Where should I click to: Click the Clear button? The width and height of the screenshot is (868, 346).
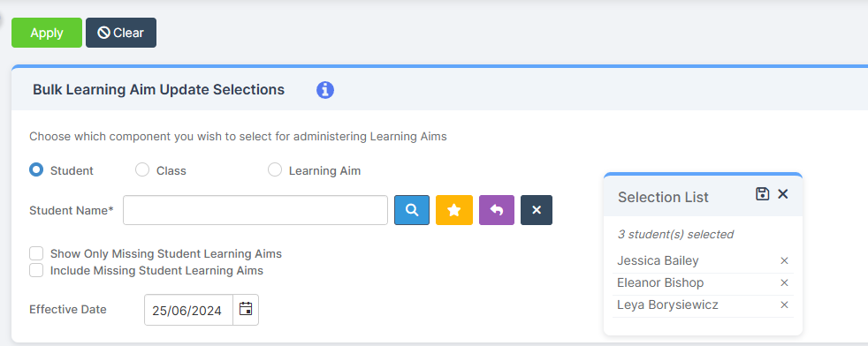pos(121,33)
